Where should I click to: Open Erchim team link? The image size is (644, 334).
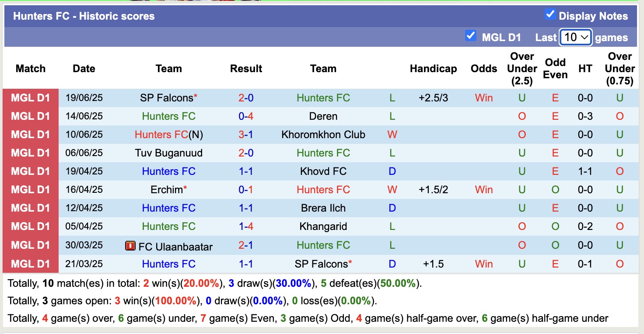point(166,190)
